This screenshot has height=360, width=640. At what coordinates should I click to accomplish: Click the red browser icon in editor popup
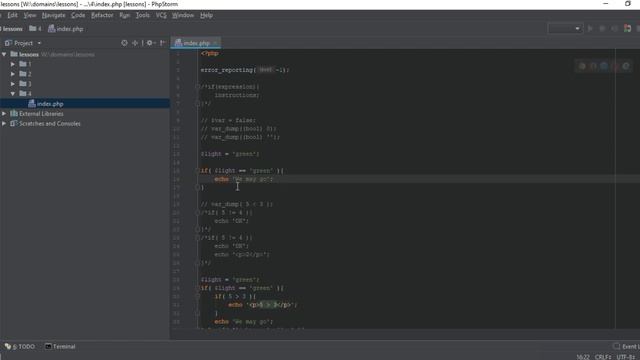615,66
